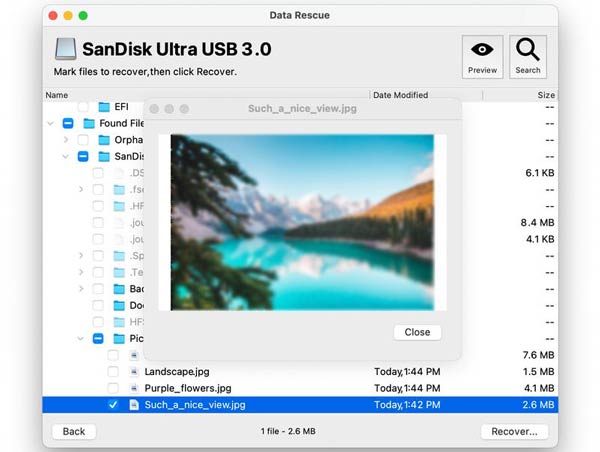Click the HF folder icon above Pic
This screenshot has width=600, height=452.
119,322
